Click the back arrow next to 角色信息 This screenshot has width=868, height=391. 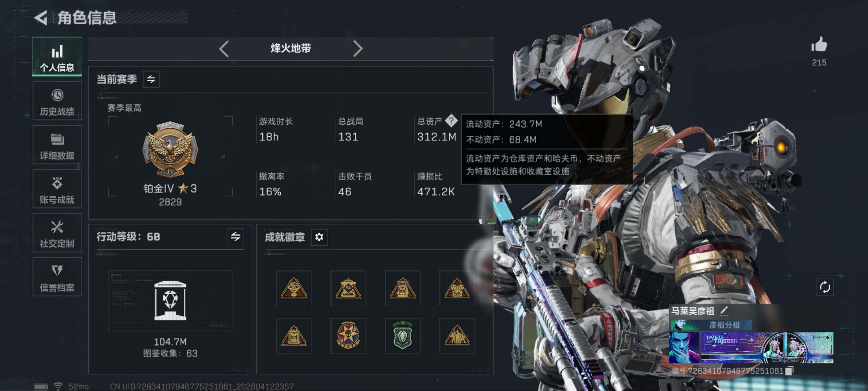41,18
